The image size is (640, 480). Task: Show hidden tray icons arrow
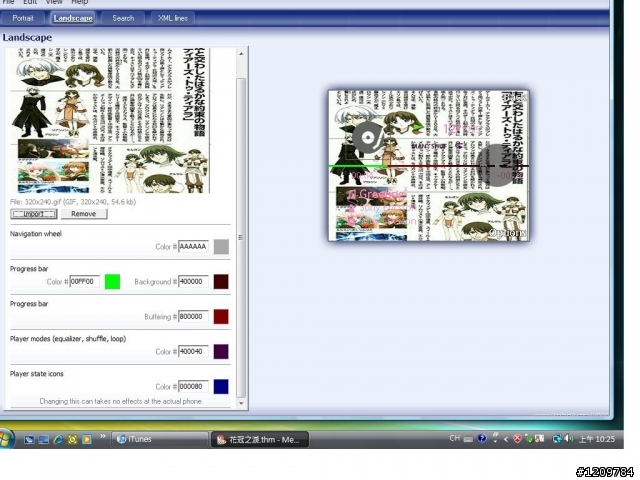[x=506, y=439]
